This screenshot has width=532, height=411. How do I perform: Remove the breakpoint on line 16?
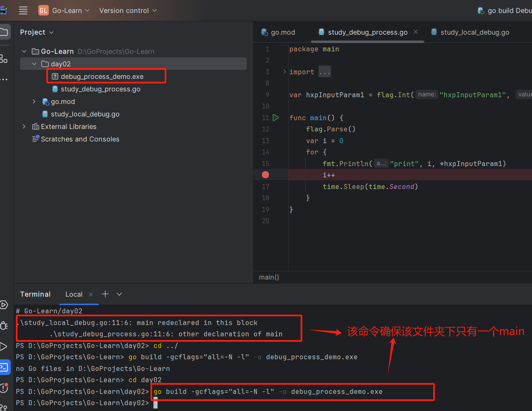click(265, 174)
